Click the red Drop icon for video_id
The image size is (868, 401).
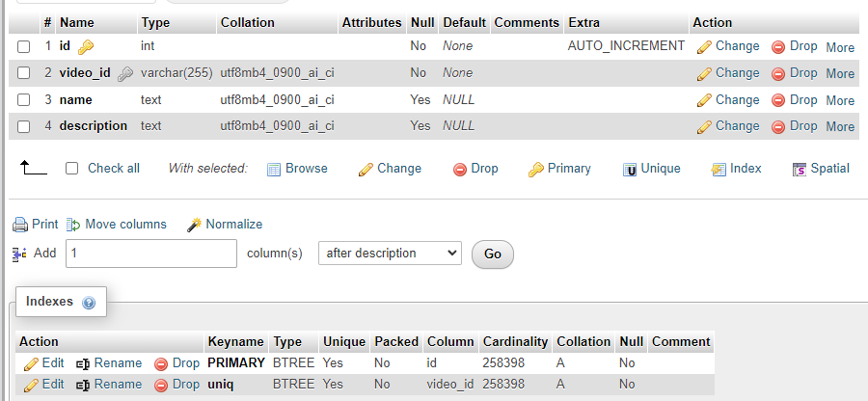pyautogui.click(x=778, y=73)
